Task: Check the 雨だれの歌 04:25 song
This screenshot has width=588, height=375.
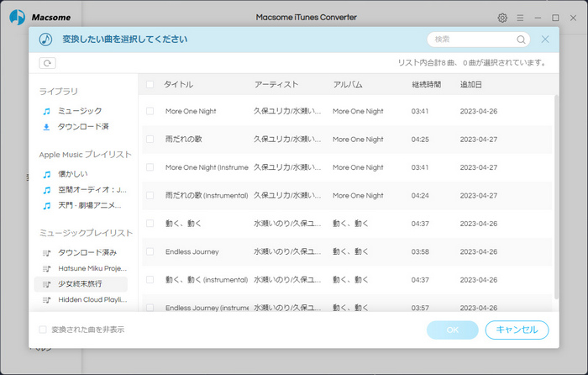Action: [150, 140]
